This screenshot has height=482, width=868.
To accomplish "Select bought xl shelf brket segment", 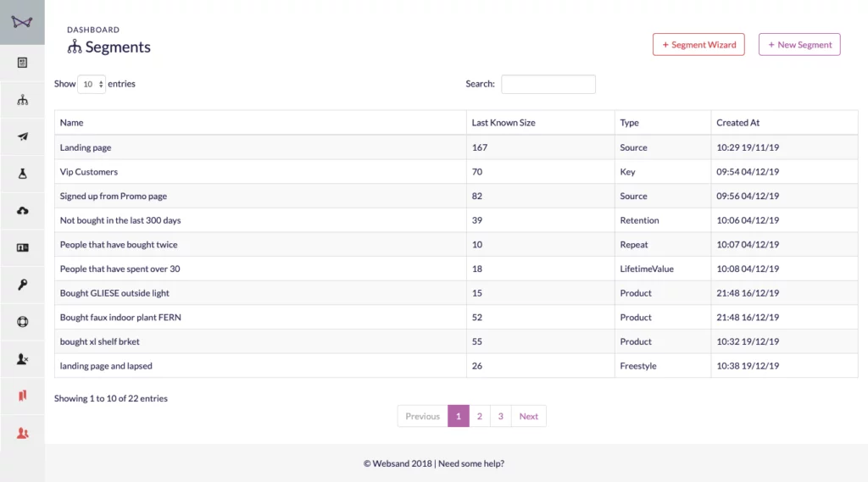I will [100, 341].
